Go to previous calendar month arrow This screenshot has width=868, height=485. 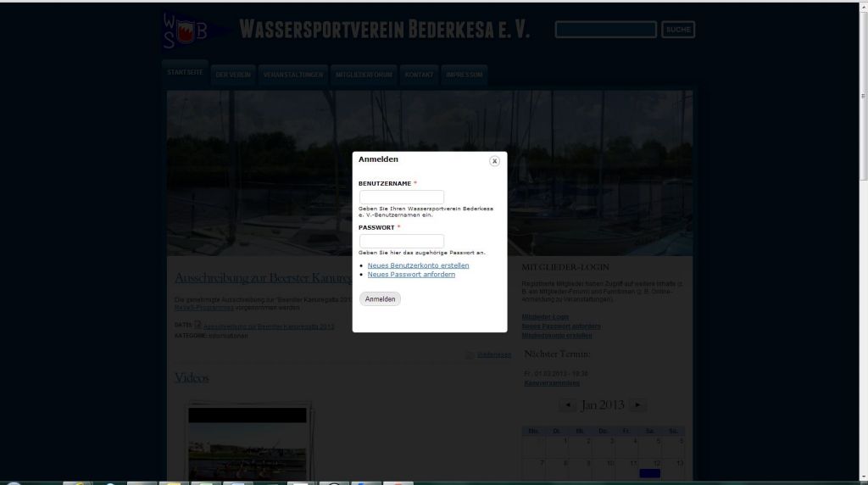(x=567, y=405)
